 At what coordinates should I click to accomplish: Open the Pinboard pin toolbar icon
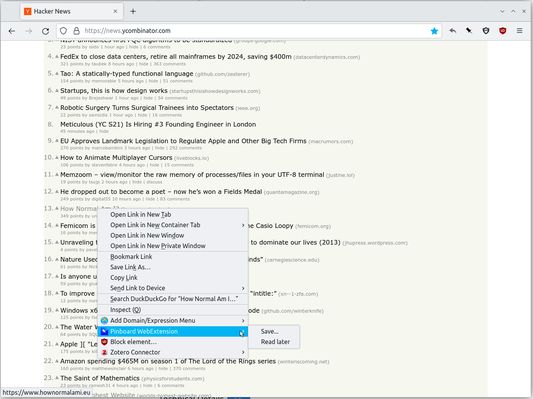coord(469,31)
